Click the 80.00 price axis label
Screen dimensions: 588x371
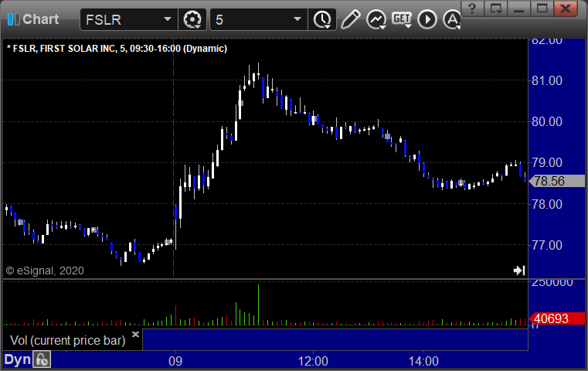pos(547,121)
